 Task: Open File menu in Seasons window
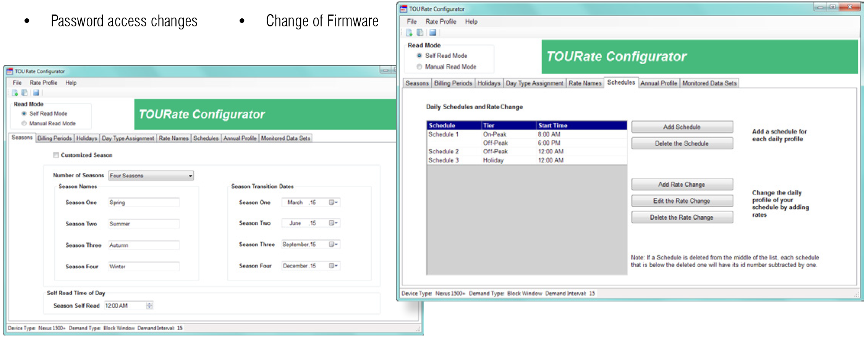click(17, 83)
